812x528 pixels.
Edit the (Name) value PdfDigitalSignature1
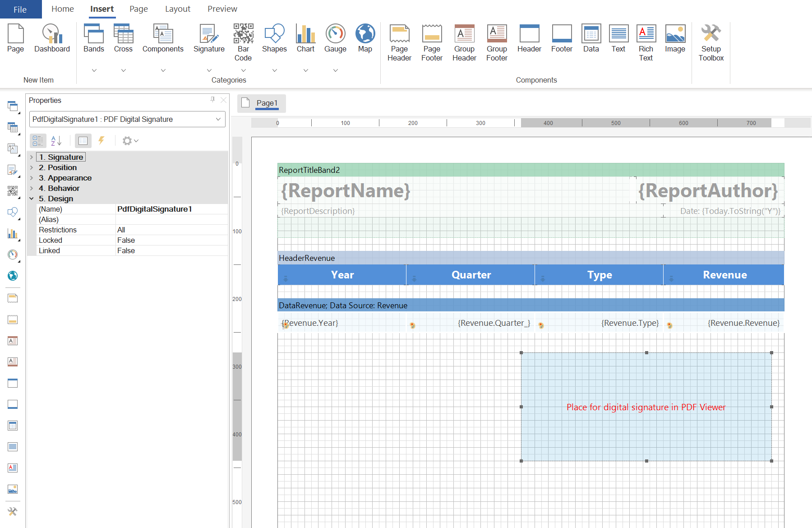coord(171,209)
